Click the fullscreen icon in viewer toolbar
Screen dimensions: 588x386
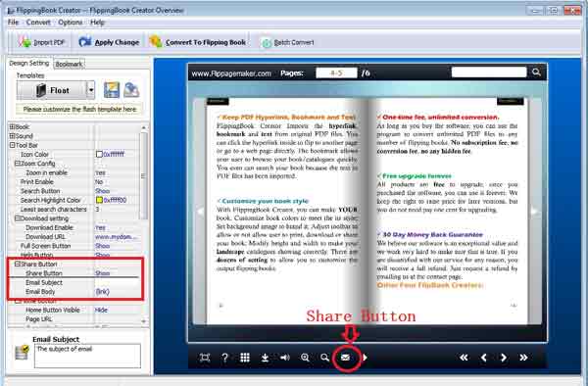coord(205,358)
